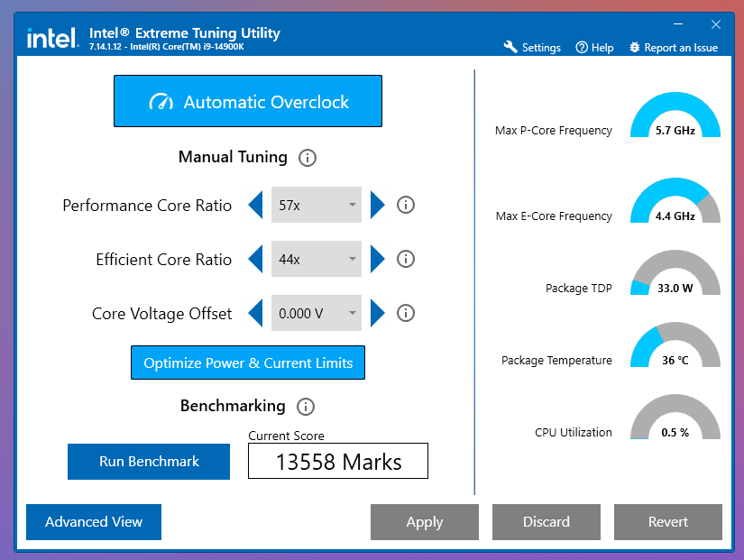Viewport: 744px width, 560px height.
Task: Click Package Temperature 36 °C gauge
Action: click(675, 344)
